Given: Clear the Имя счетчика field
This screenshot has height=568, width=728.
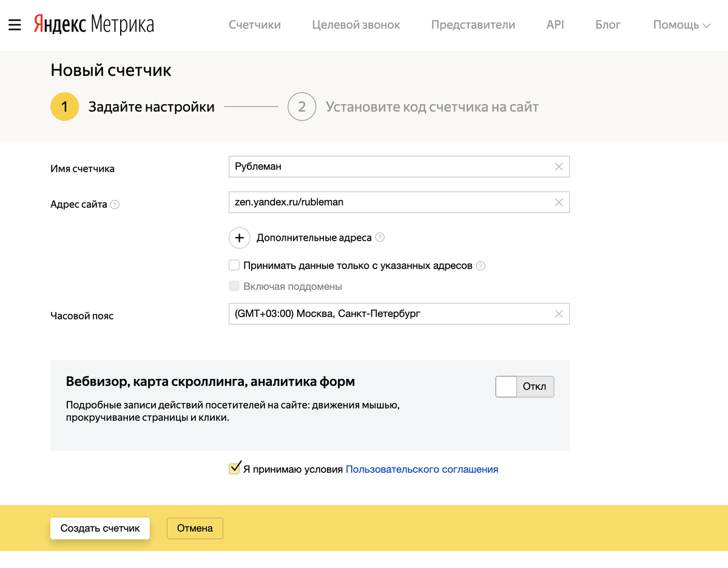Looking at the screenshot, I should pyautogui.click(x=559, y=167).
